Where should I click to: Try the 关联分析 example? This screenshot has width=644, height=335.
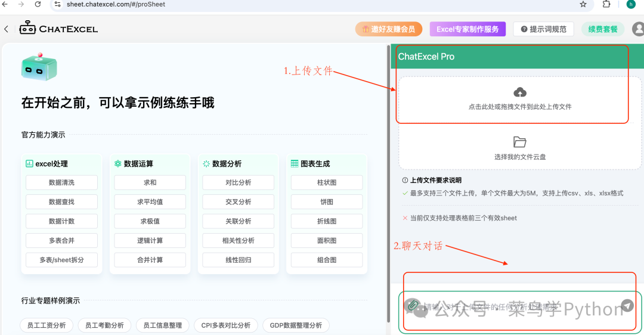click(x=238, y=221)
